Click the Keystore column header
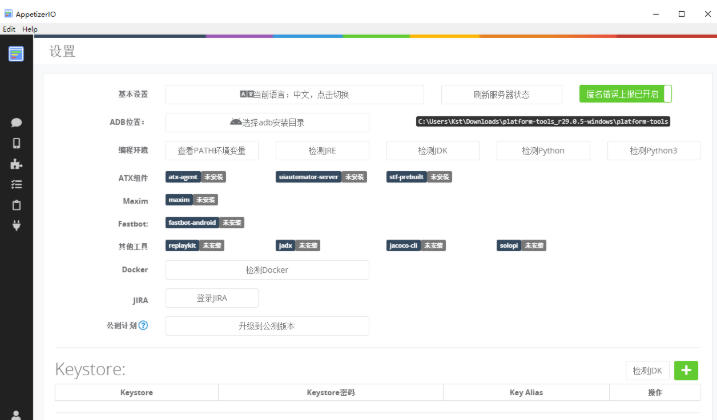This screenshot has height=420, width=717. pos(136,393)
